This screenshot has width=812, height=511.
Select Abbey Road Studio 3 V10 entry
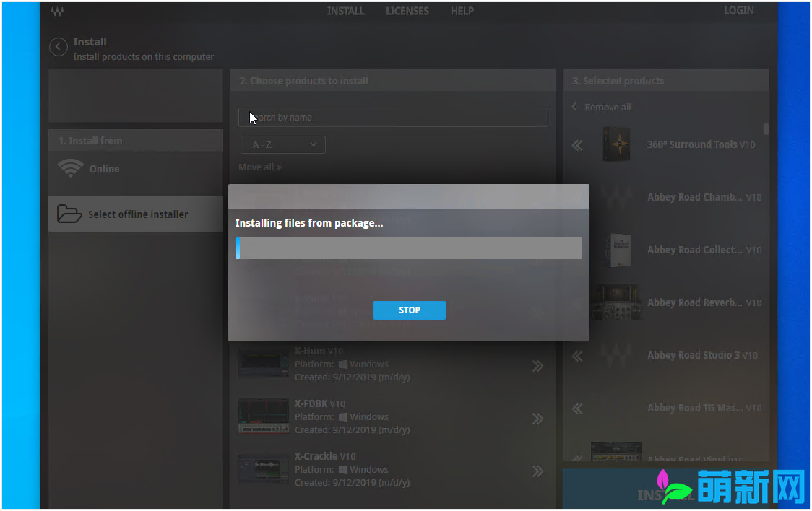click(x=702, y=355)
